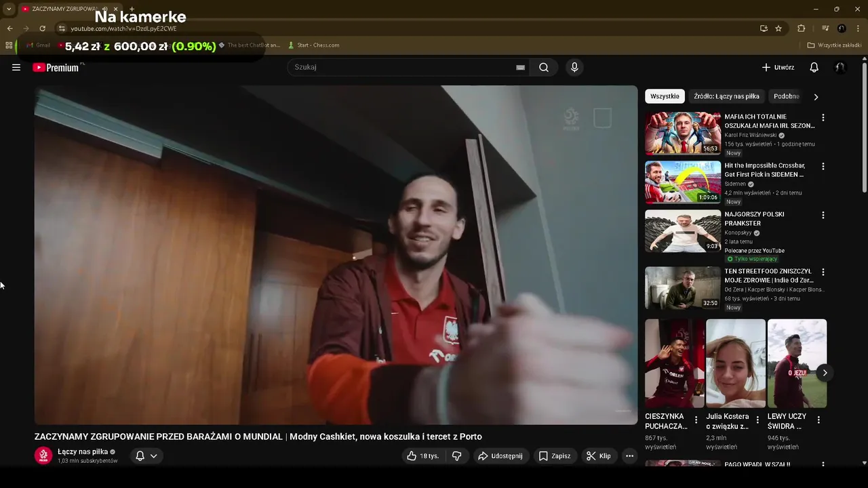The width and height of the screenshot is (868, 488).
Task: Click the magnifier search button
Action: [x=544, y=67]
